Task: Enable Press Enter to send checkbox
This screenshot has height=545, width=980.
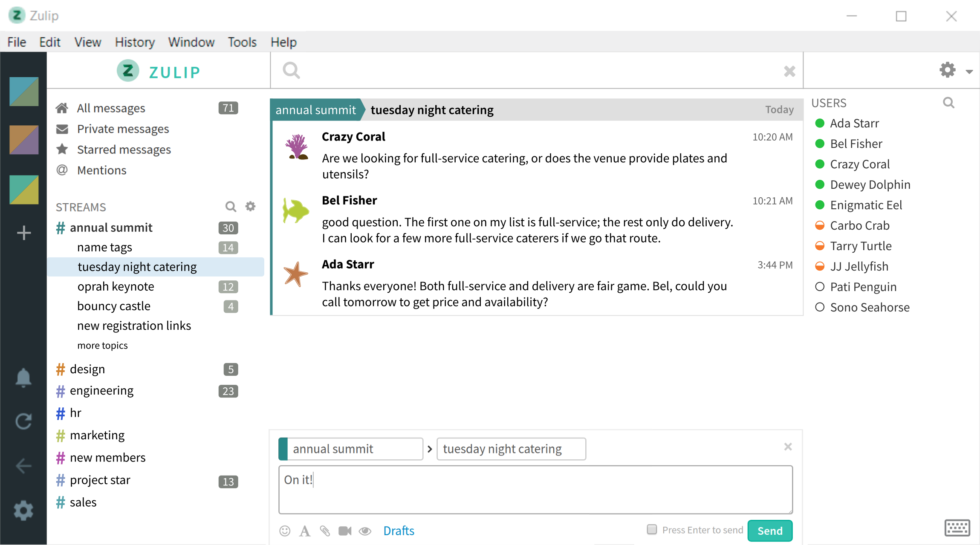Action: click(x=652, y=529)
